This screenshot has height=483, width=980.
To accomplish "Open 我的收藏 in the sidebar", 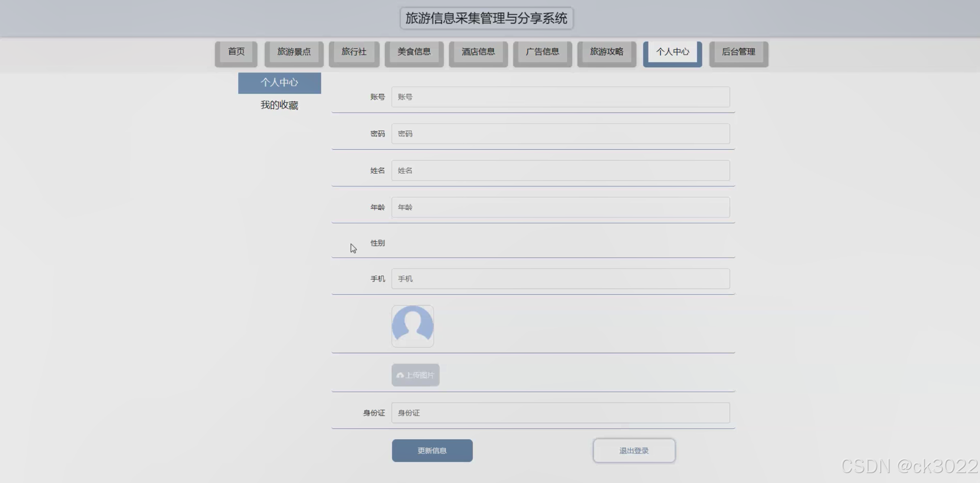I will coord(279,105).
